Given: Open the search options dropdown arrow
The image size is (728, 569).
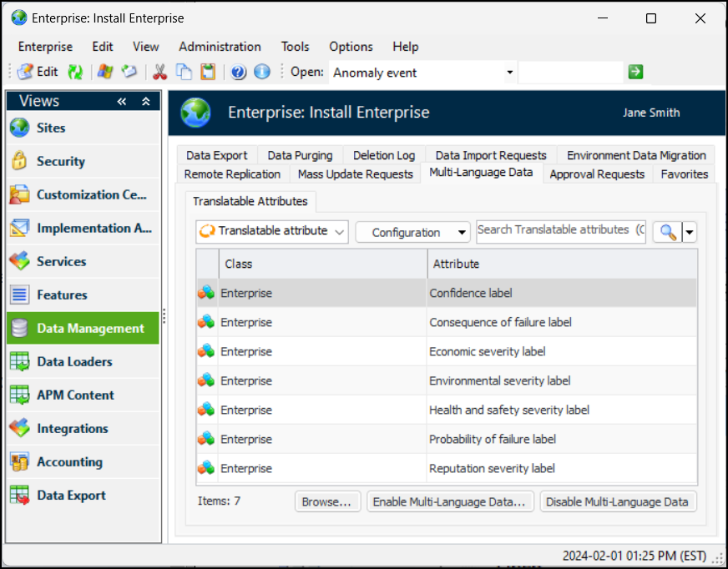Looking at the screenshot, I should click(x=690, y=232).
